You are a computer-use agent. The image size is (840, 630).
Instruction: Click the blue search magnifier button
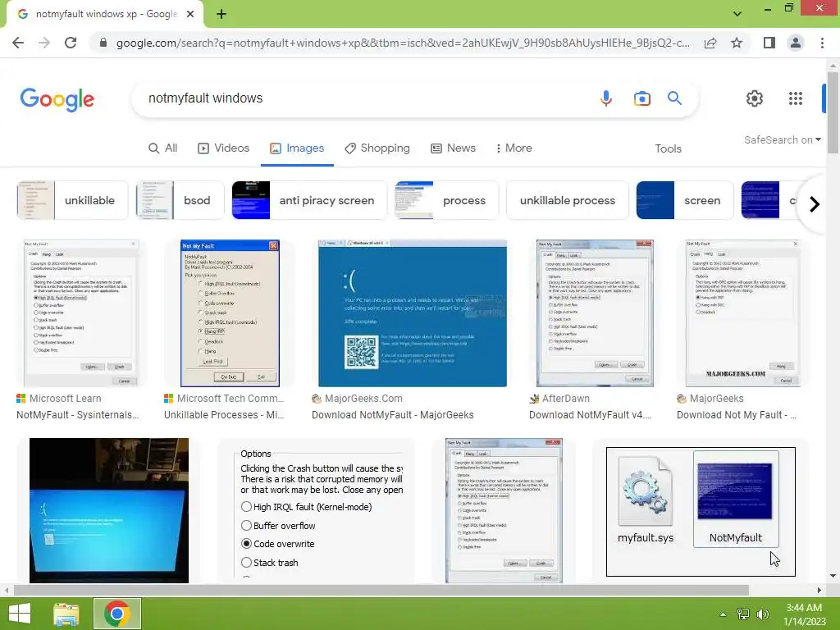pos(674,98)
